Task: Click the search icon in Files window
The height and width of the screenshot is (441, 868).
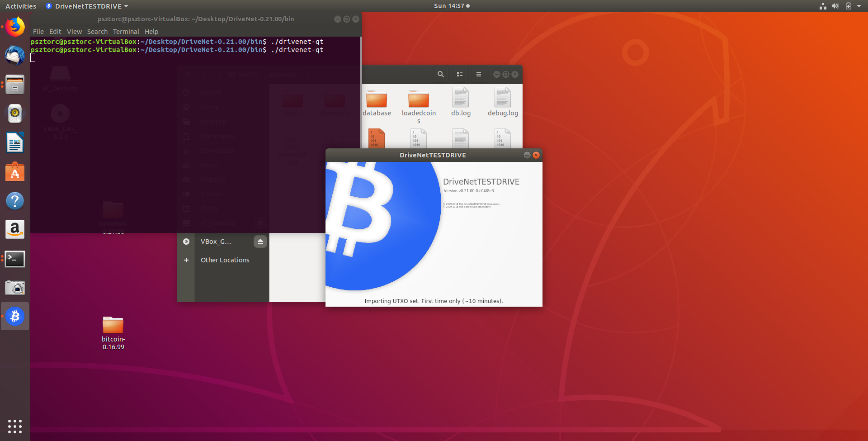Action: pyautogui.click(x=441, y=74)
